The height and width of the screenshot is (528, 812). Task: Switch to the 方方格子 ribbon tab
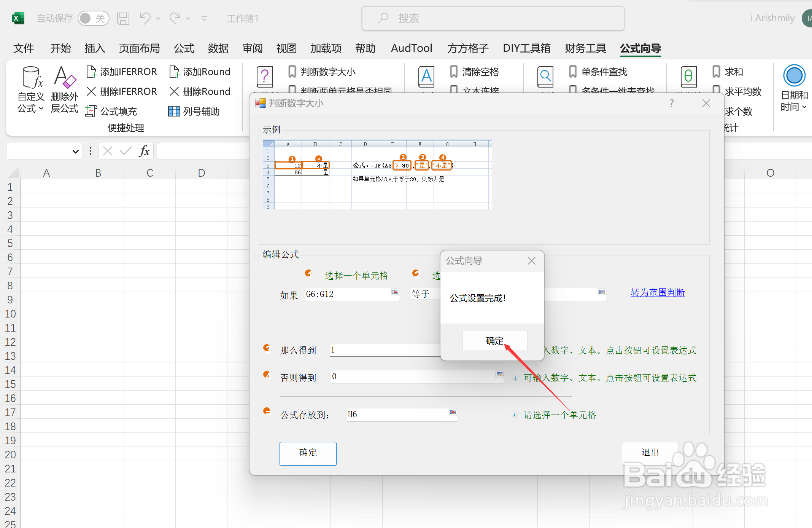click(x=467, y=48)
